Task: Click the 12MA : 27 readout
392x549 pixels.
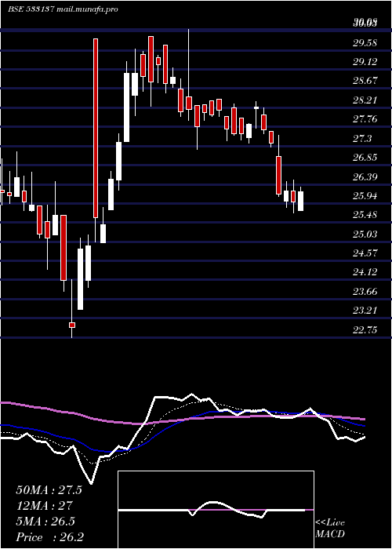Action: coord(44,506)
